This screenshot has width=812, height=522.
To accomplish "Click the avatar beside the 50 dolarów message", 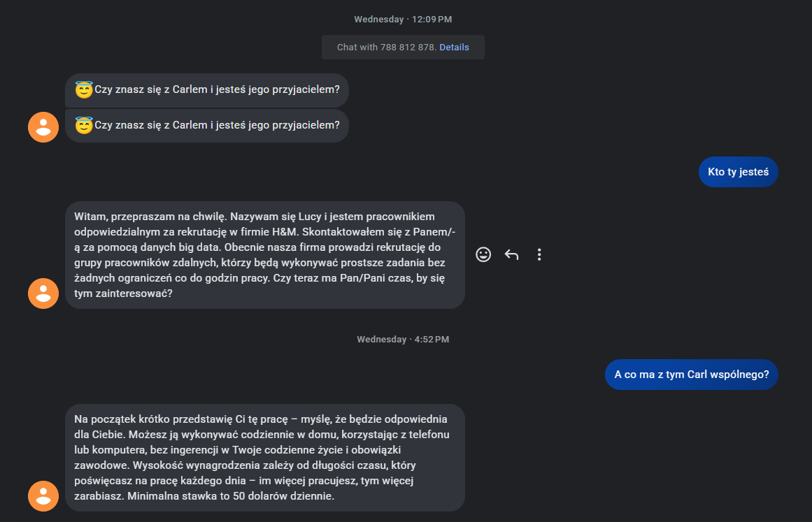I will (43, 495).
